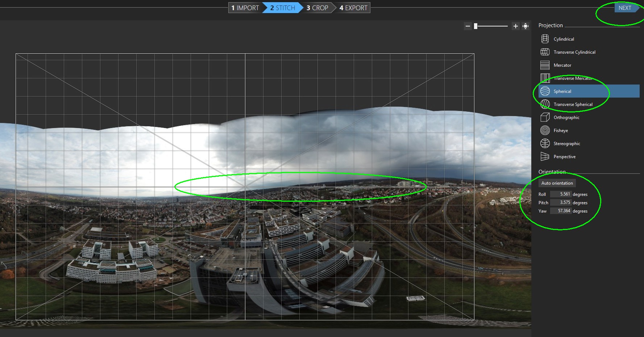
Task: Open the 3 Crop step
Action: point(317,8)
